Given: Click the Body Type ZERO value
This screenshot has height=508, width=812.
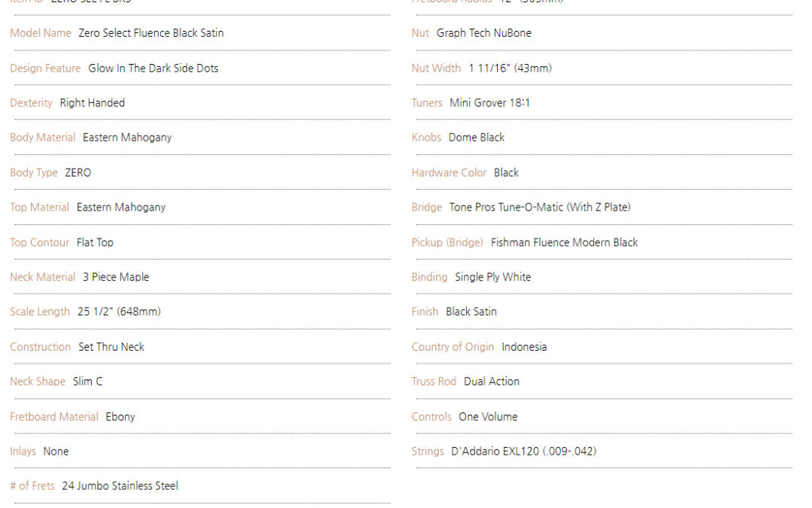Looking at the screenshot, I should point(78,172).
